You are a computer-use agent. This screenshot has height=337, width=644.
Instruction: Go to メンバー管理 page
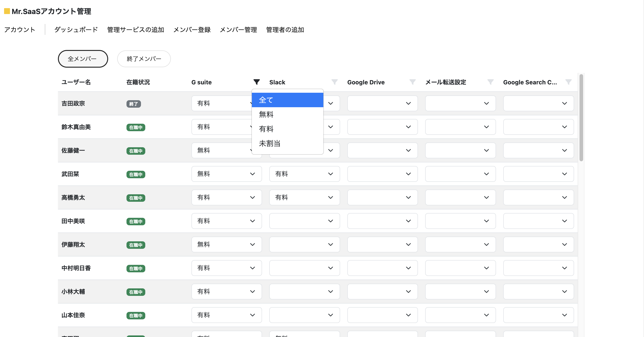[238, 30]
